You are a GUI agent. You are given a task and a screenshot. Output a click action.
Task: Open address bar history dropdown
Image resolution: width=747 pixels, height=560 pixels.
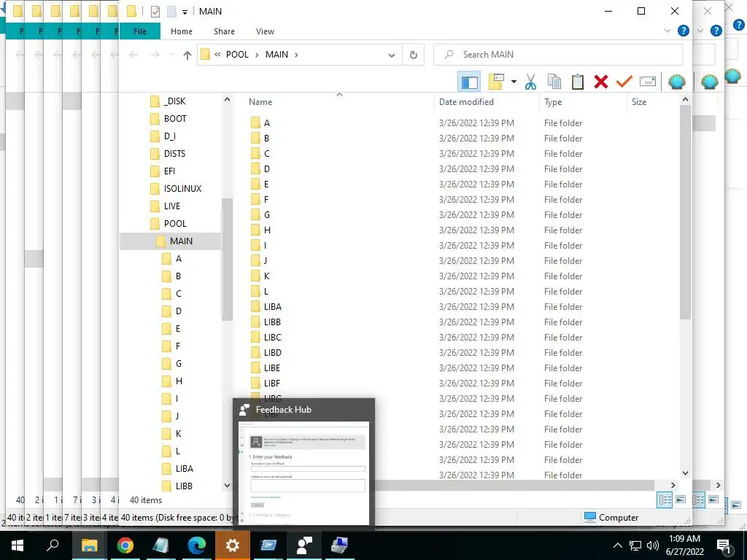click(392, 55)
